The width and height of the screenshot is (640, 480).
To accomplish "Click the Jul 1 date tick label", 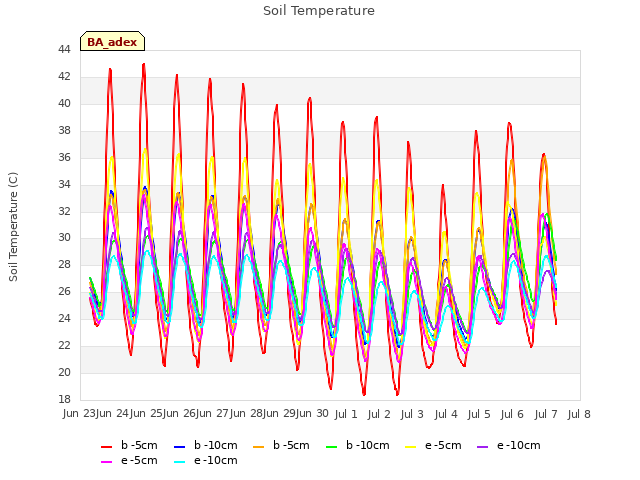I will (x=346, y=414).
